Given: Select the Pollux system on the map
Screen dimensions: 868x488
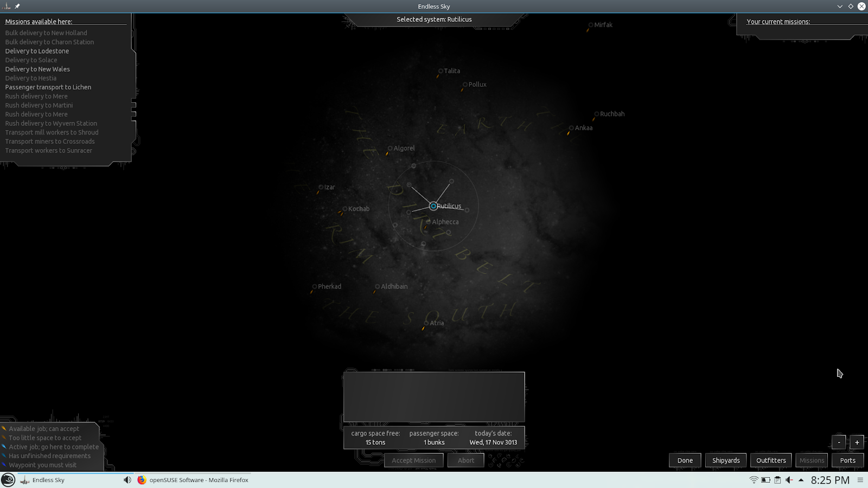Looking at the screenshot, I should tap(465, 85).
